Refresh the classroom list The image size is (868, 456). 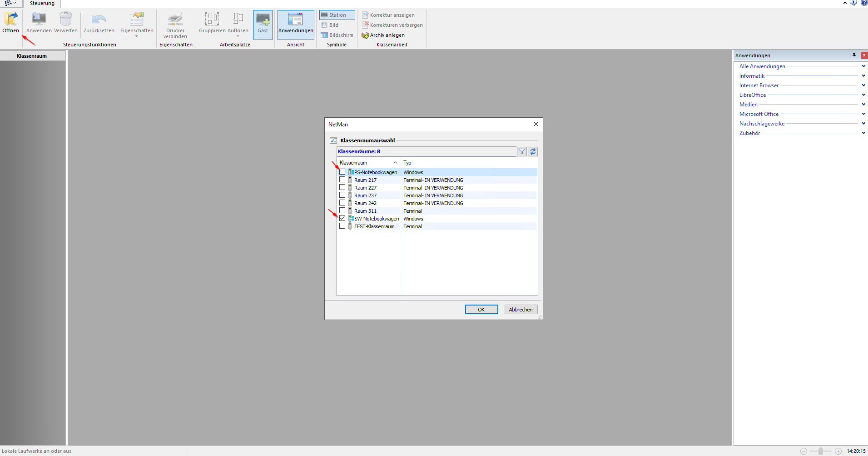[x=533, y=152]
